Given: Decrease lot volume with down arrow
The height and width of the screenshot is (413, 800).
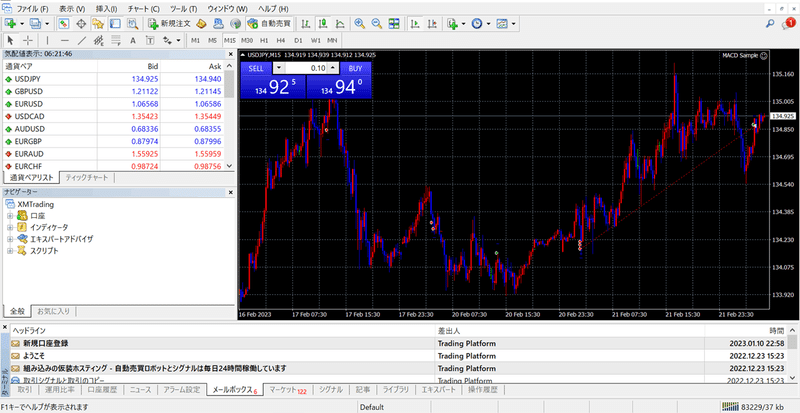Looking at the screenshot, I should point(278,68).
